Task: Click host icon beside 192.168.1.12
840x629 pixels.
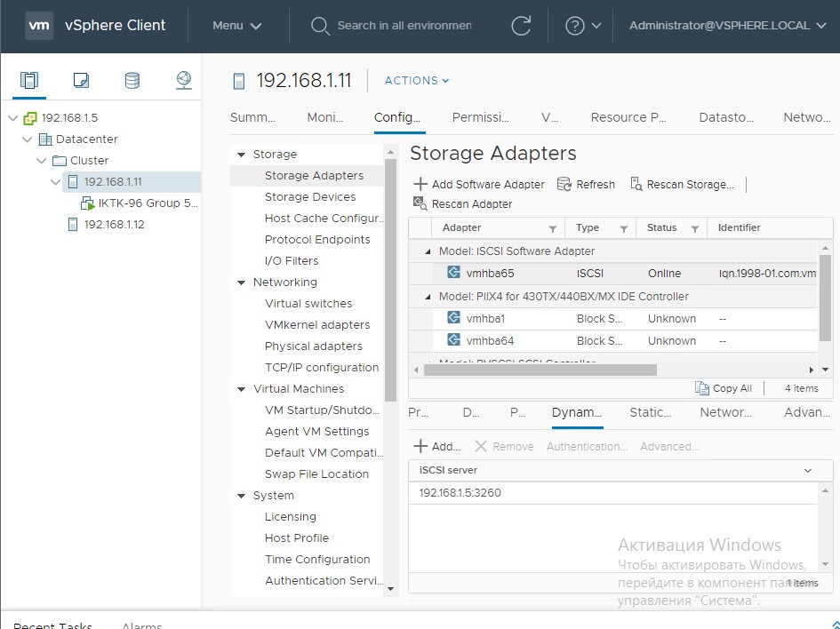Action: 73,224
